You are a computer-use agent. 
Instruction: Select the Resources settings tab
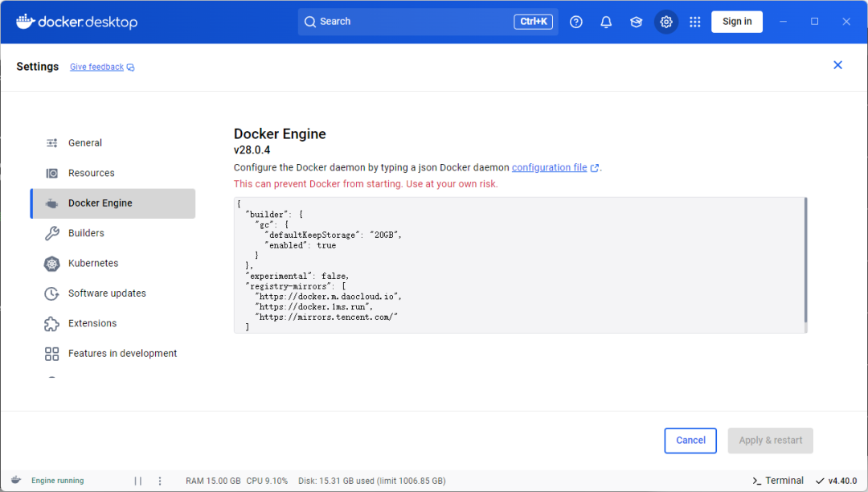[113, 173]
